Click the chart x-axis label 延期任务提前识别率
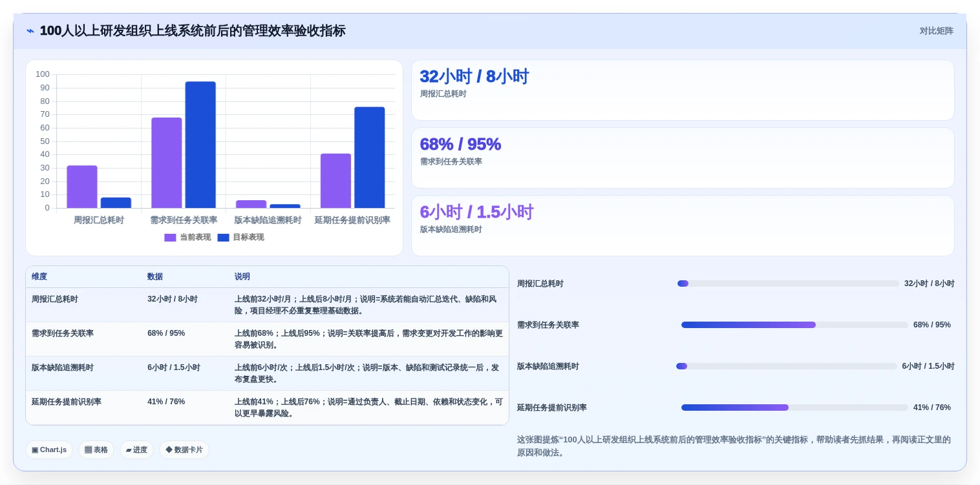The width and height of the screenshot is (980, 485). pos(352,220)
